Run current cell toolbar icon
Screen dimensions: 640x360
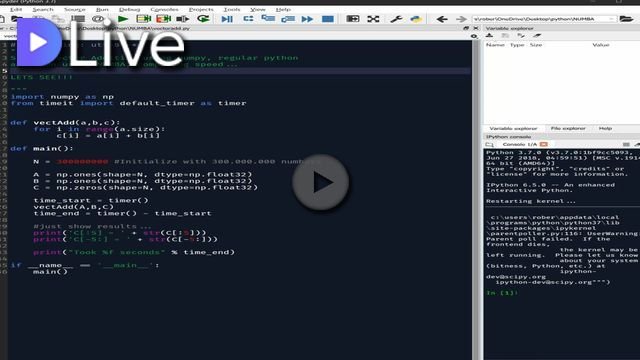(143, 19)
